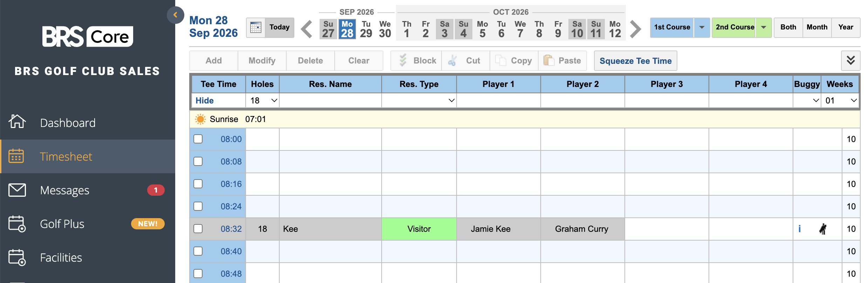Click Paste in the toolbar

(563, 61)
